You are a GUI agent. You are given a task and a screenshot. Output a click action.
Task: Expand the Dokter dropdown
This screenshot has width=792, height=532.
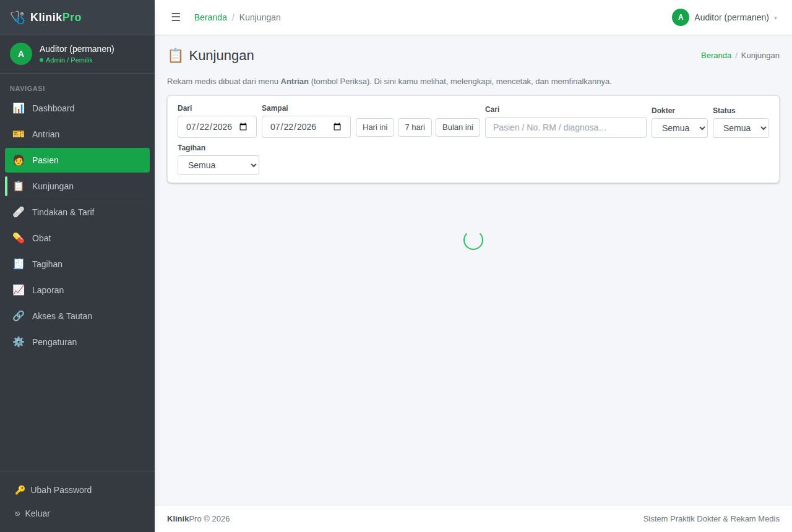679,128
